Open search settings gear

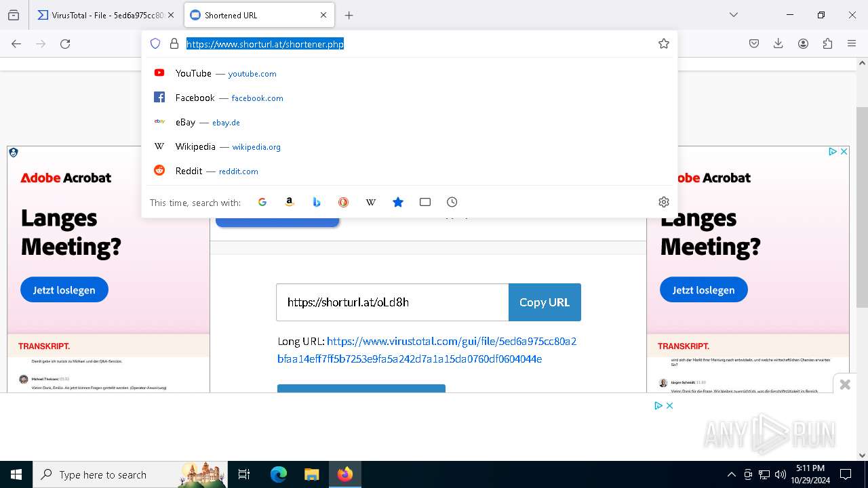click(x=664, y=202)
